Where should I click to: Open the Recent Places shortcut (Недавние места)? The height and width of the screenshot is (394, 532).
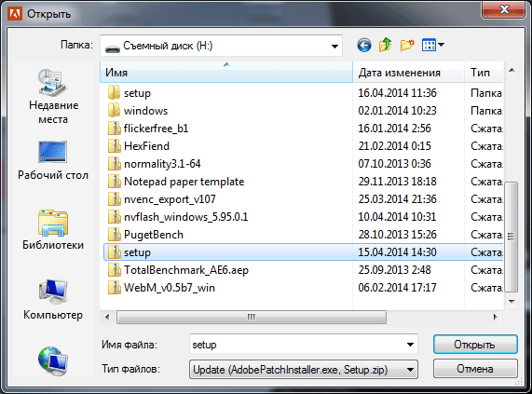(x=53, y=97)
